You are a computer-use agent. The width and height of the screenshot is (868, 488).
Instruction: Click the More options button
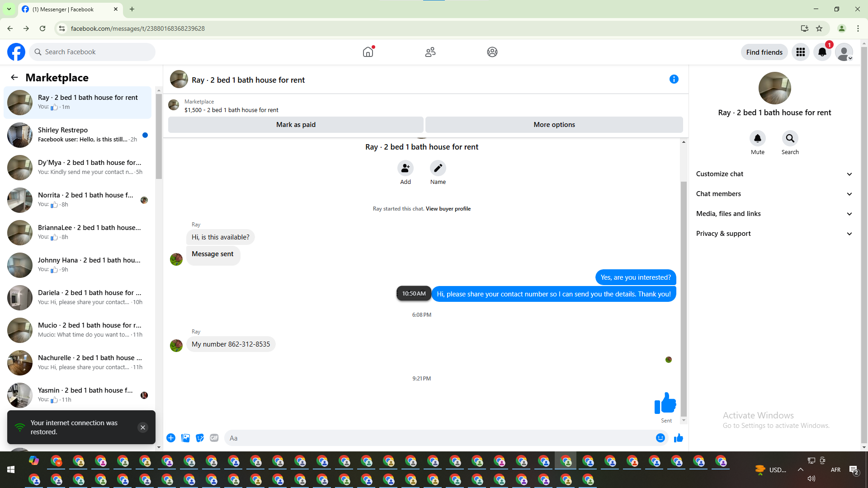click(554, 125)
